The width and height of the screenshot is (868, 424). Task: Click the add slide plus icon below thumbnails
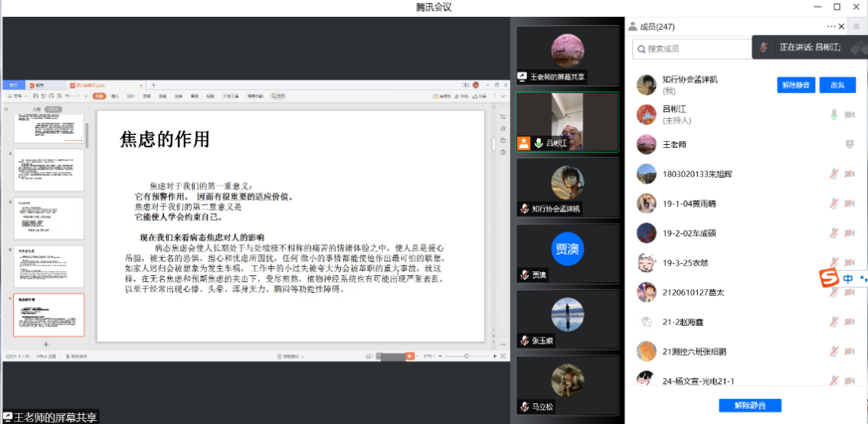point(46,344)
